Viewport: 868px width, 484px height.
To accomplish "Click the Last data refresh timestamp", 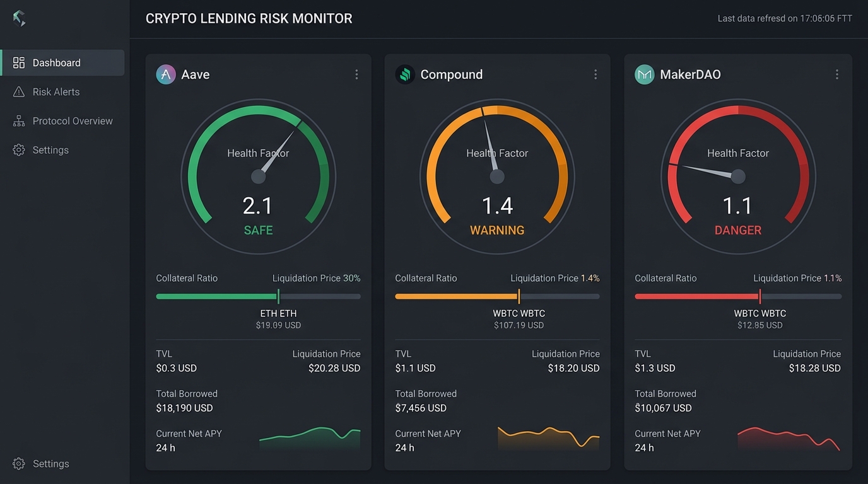I will point(785,18).
